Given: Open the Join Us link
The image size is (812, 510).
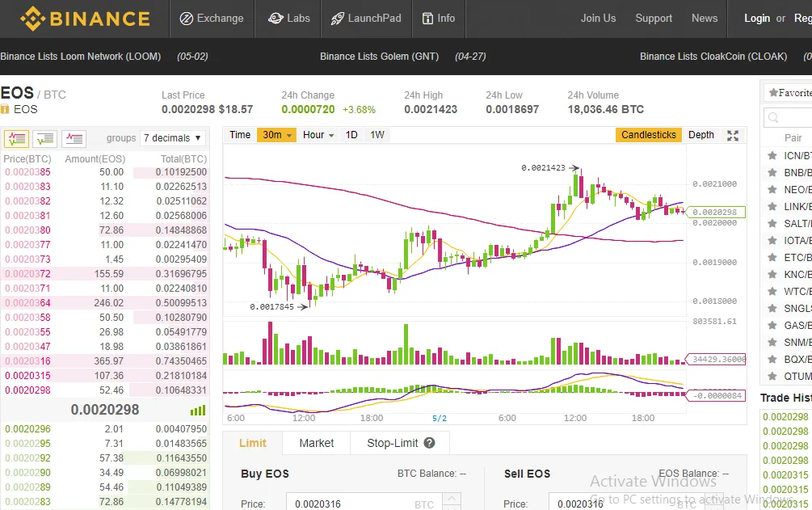Looking at the screenshot, I should pyautogui.click(x=598, y=18).
